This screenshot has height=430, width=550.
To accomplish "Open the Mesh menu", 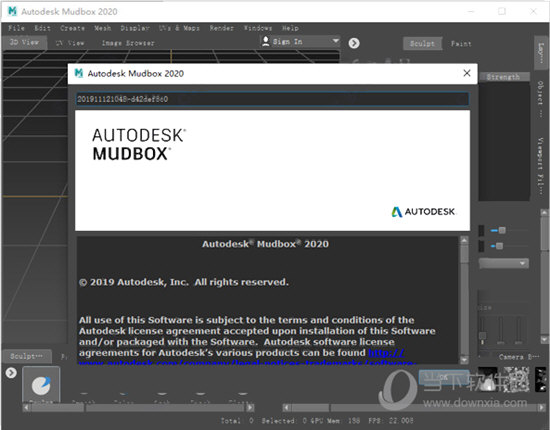I will [102, 28].
